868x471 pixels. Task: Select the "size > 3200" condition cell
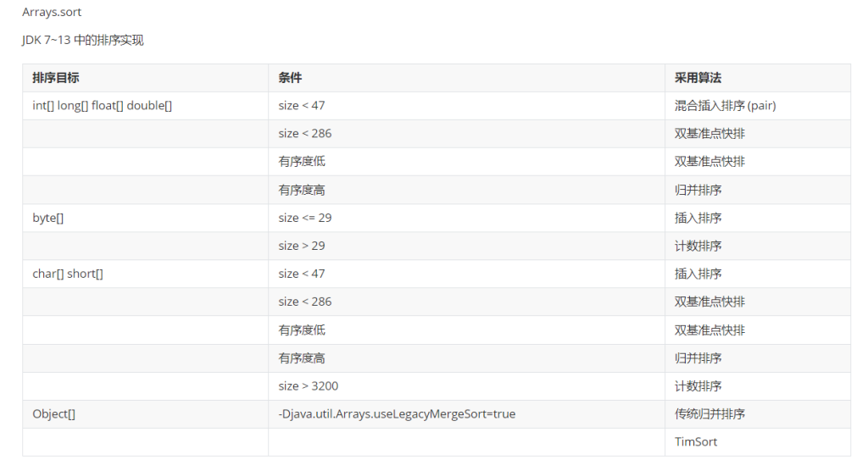point(308,385)
